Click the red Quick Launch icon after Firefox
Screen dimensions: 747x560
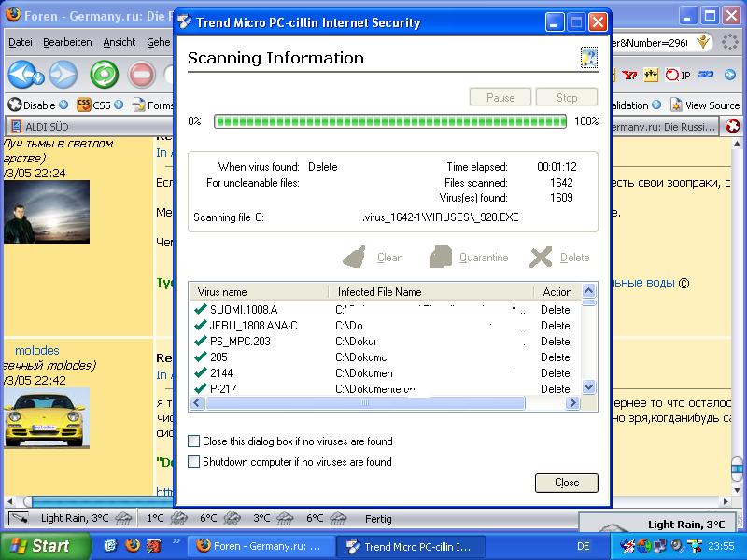tap(154, 545)
